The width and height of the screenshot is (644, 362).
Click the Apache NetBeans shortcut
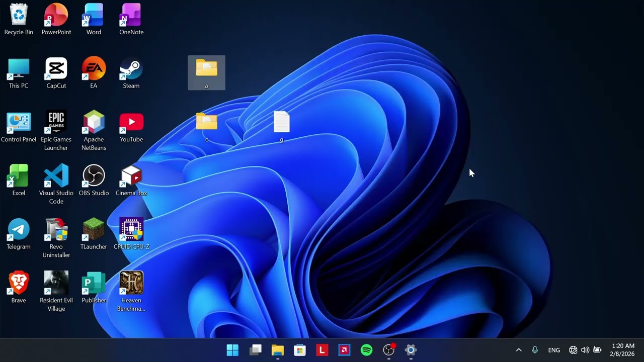pyautogui.click(x=94, y=131)
